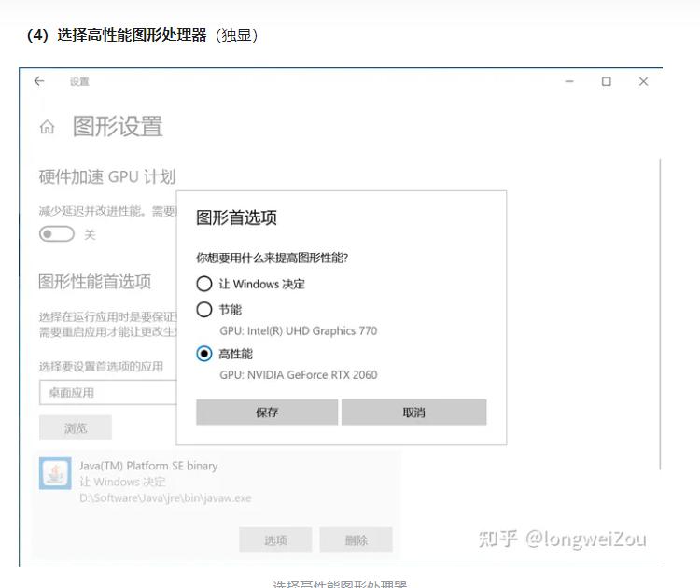
Task: Close the Settings window
Action: 643,81
